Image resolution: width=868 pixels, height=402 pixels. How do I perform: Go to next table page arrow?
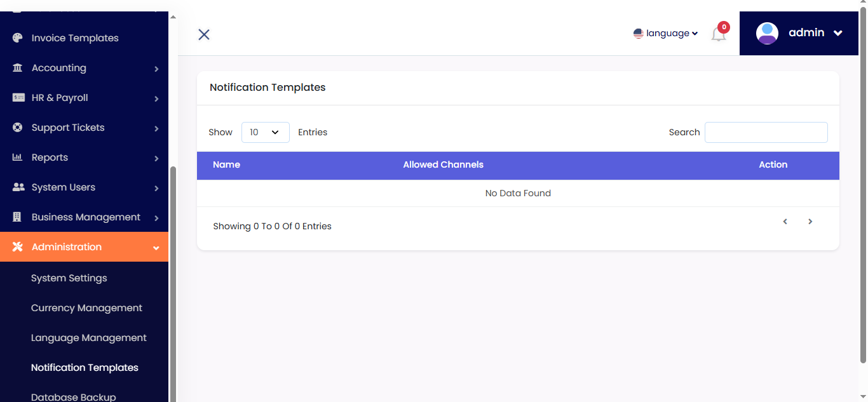810,222
